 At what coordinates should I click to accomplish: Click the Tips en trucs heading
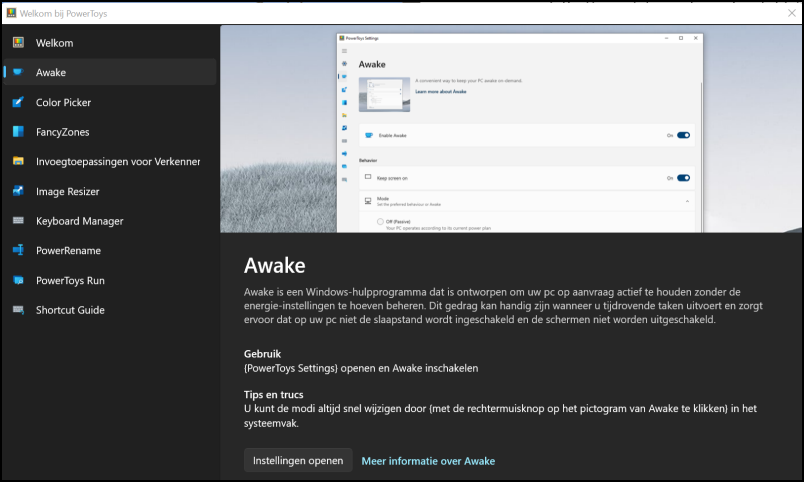273,394
